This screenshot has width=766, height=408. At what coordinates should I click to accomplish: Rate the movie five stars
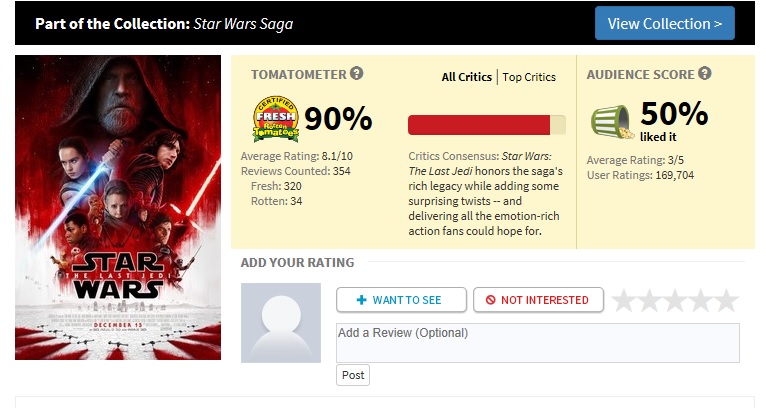click(726, 300)
